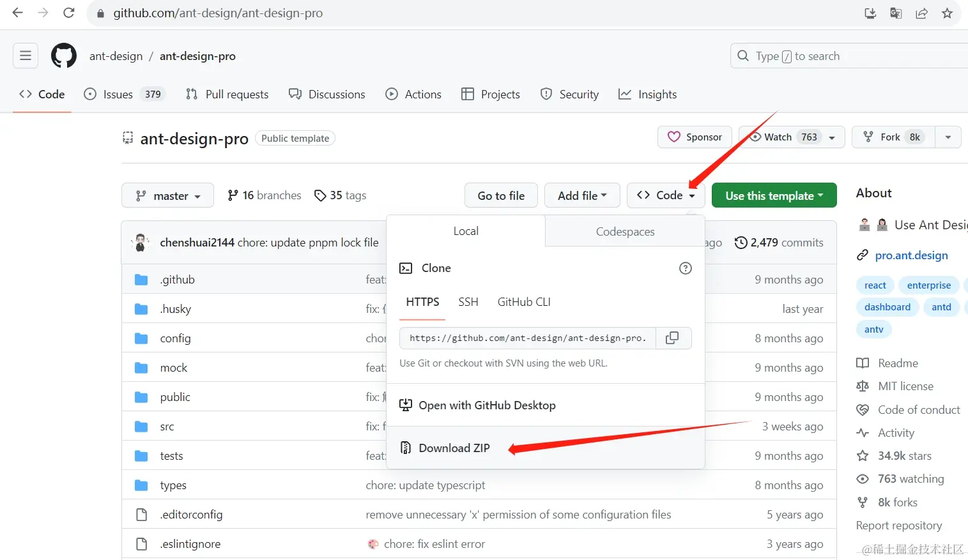Focus the Type / to search box
Screen dimensions: 968x560
(x=849, y=56)
